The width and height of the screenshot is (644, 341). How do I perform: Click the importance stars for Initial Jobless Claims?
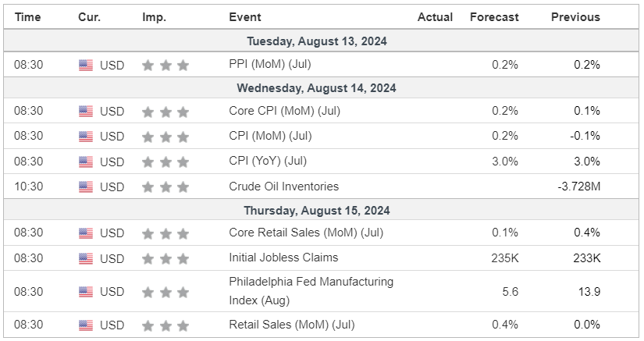(x=165, y=258)
